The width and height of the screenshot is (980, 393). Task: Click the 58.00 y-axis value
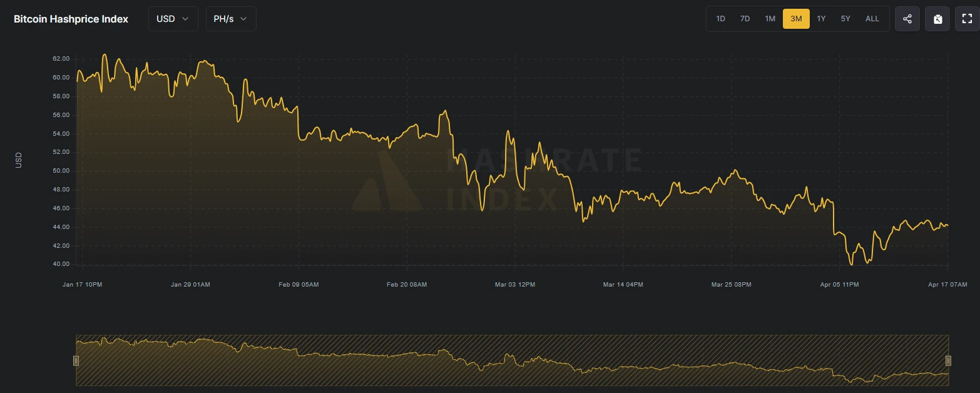tap(61, 96)
